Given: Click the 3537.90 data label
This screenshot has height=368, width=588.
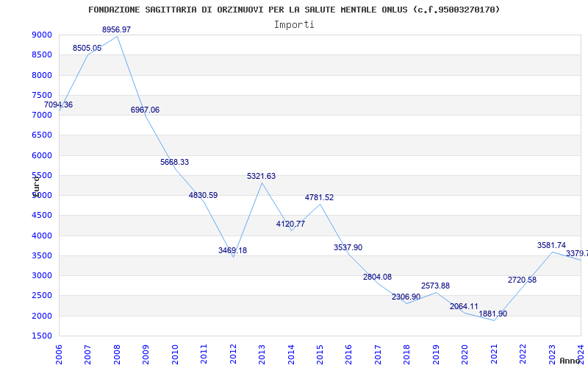Looking at the screenshot, I should pos(348,247).
